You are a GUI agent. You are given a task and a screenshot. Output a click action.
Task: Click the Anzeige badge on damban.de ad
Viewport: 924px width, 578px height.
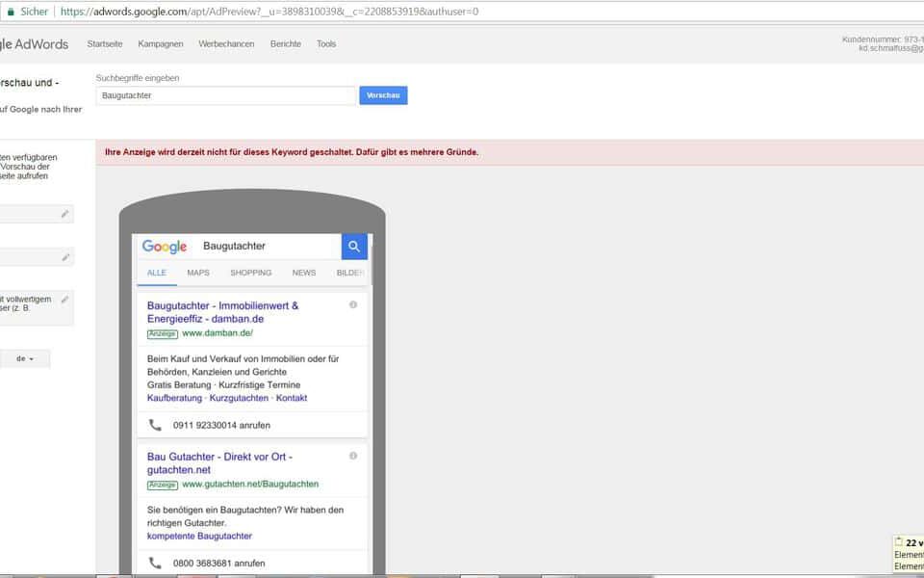163,334
